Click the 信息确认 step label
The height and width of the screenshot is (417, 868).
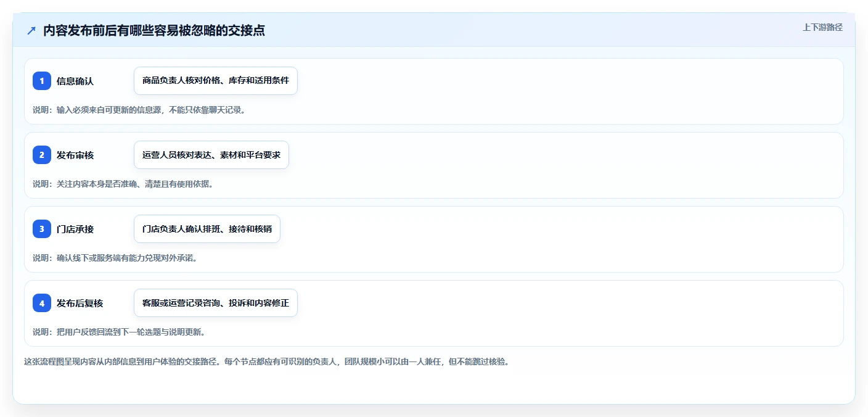[75, 81]
